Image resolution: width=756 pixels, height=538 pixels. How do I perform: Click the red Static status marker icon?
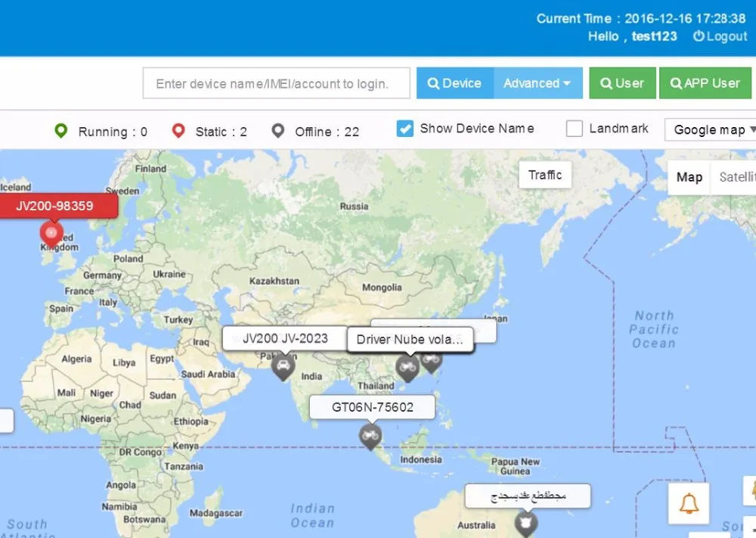178,130
